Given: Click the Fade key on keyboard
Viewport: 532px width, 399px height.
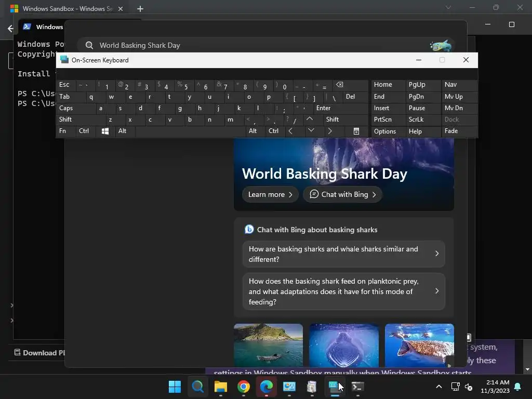Looking at the screenshot, I should [460, 131].
